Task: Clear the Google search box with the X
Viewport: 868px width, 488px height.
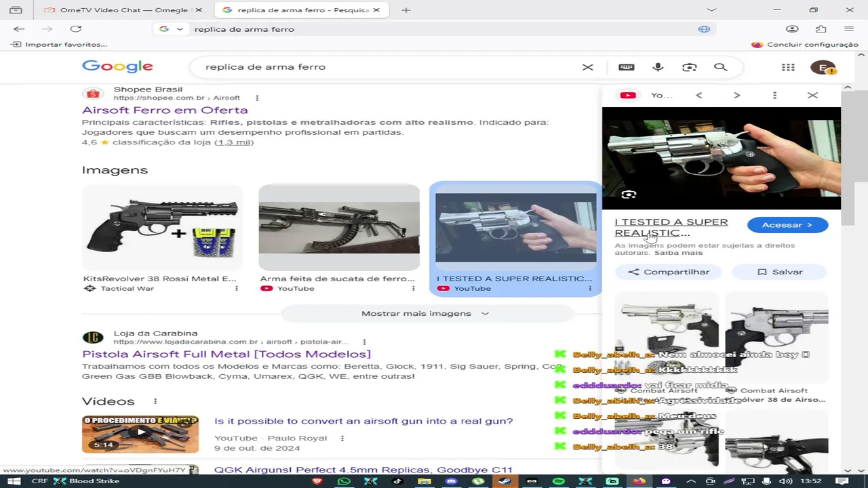Action: click(x=588, y=67)
